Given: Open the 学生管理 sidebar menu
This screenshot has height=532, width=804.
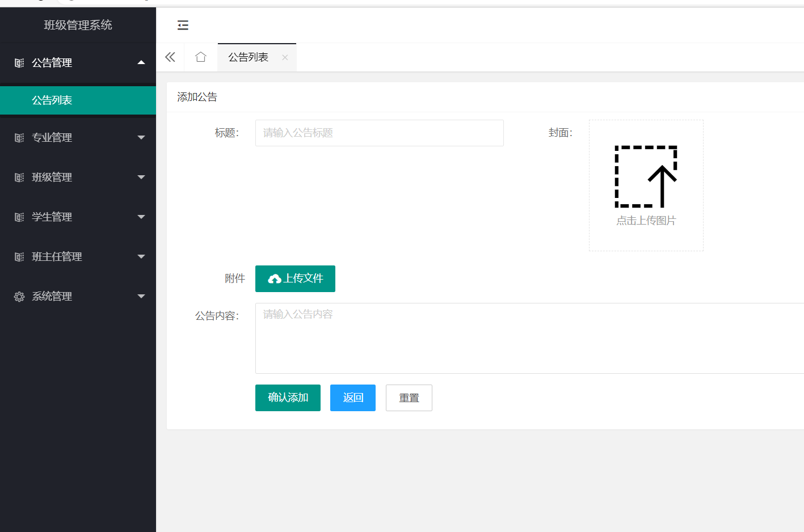Looking at the screenshot, I should [78, 217].
